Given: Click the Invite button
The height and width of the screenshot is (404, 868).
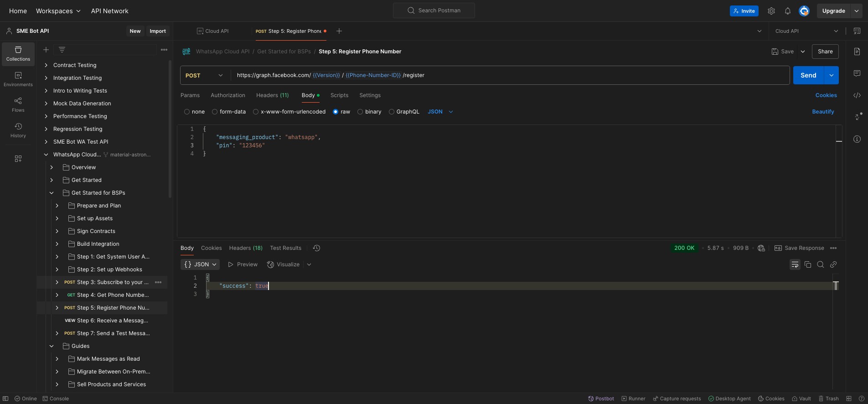Looking at the screenshot, I should click(744, 11).
